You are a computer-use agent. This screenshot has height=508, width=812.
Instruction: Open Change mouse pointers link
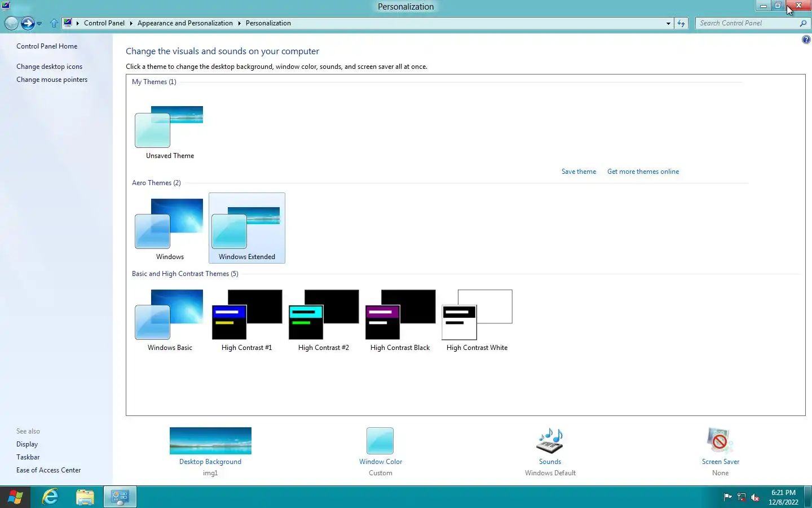point(52,80)
